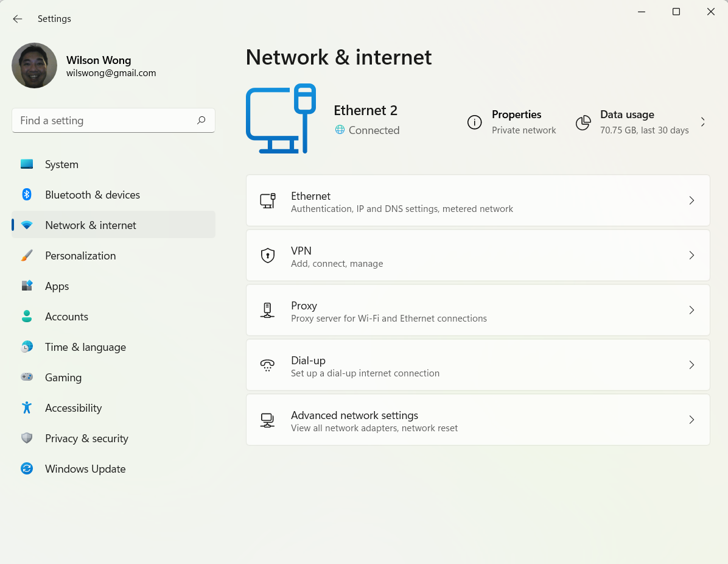
Task: Click the Data usage pie chart icon
Action: pos(583,122)
